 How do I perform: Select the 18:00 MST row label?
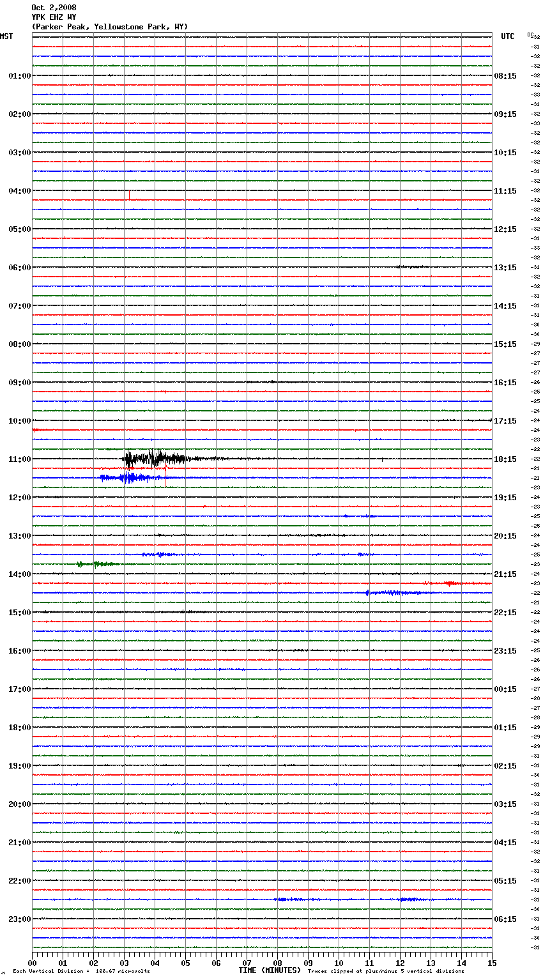tap(20, 728)
